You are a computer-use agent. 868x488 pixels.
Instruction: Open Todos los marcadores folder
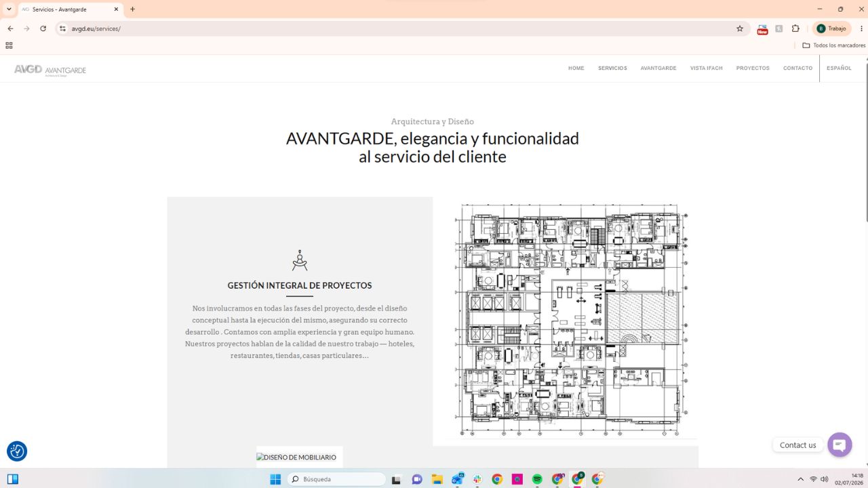(833, 45)
